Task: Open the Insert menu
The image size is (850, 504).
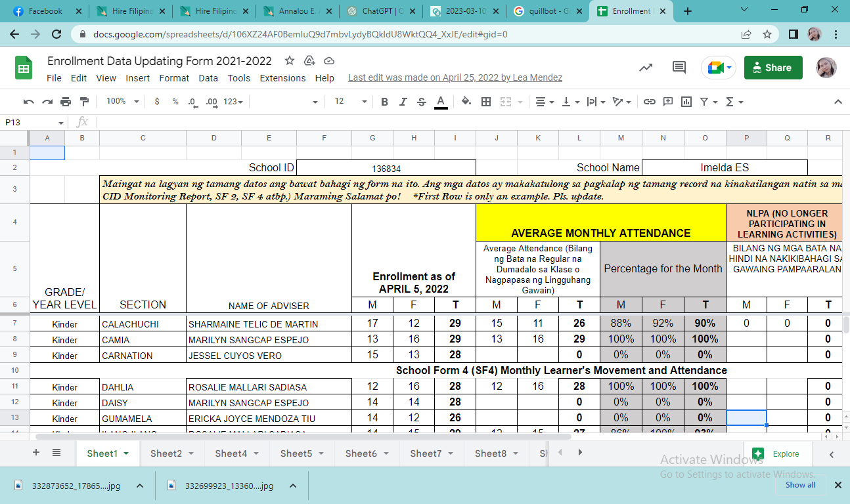Action: 138,78
